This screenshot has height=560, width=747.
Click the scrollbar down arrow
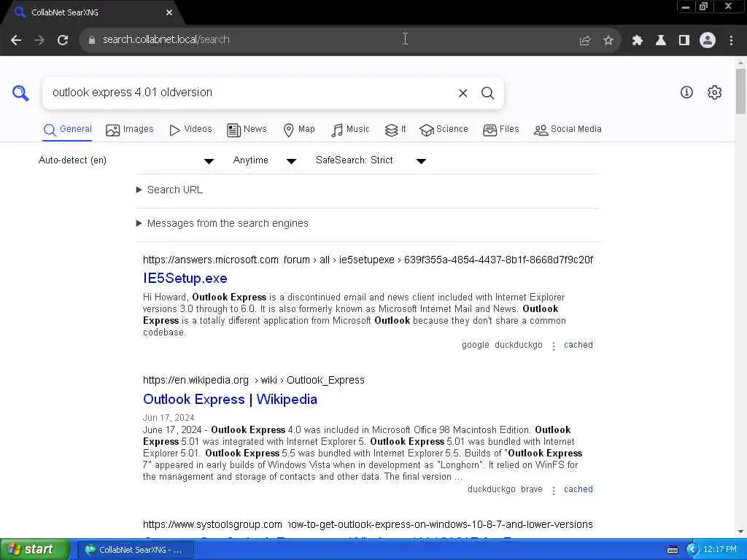tap(741, 532)
